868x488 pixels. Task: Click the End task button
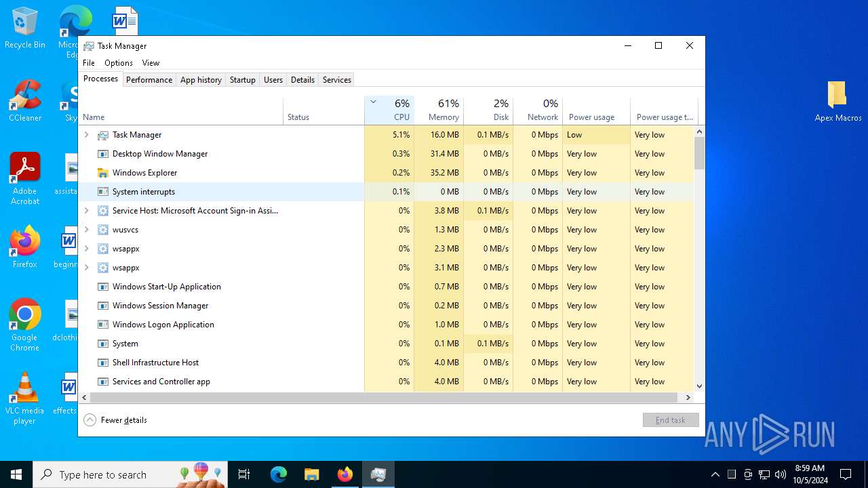671,420
